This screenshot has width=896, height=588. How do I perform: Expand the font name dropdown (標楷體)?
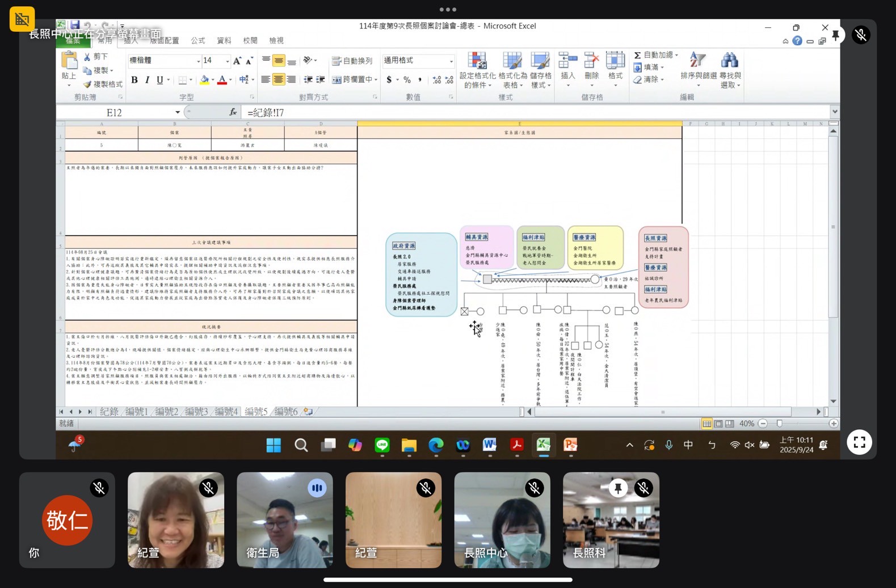point(199,61)
